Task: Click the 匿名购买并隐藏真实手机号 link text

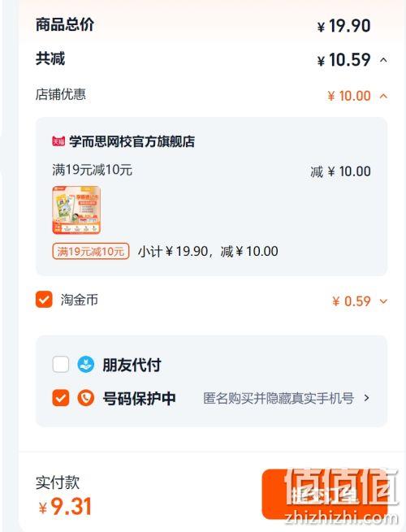Action: (x=279, y=398)
